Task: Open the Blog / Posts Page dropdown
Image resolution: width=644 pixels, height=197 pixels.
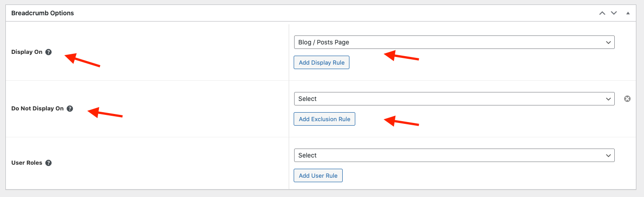Action: click(454, 42)
